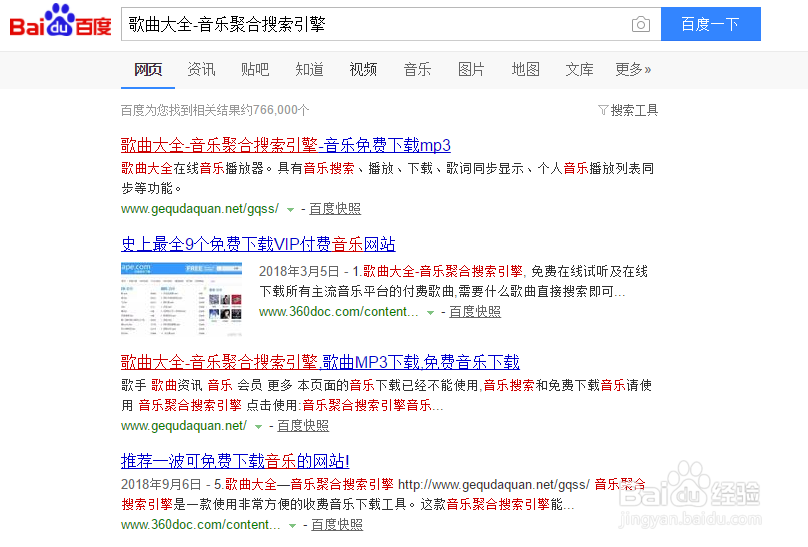The height and width of the screenshot is (547, 808).
Task: Open 百度快照 for www.gequdaquan.net/ result
Action: [303, 426]
